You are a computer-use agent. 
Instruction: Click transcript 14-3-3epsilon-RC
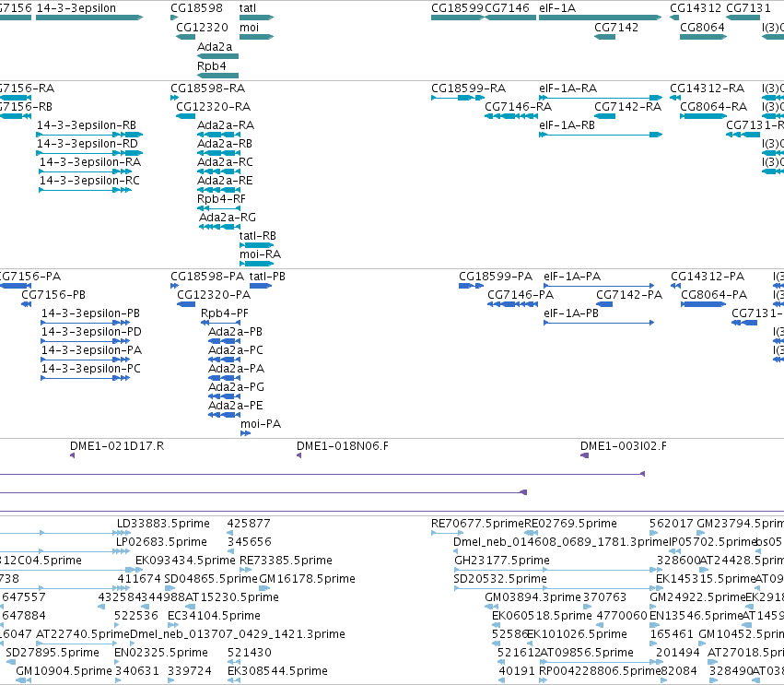[x=89, y=181]
